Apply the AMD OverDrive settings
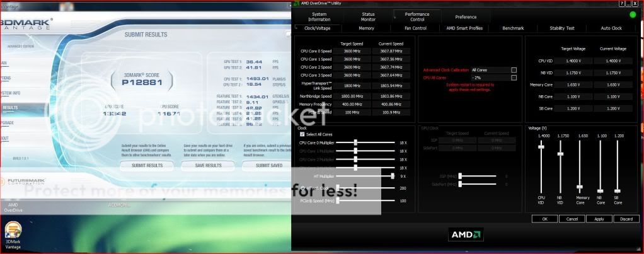Viewport: 644px width, 254px height. click(x=599, y=219)
